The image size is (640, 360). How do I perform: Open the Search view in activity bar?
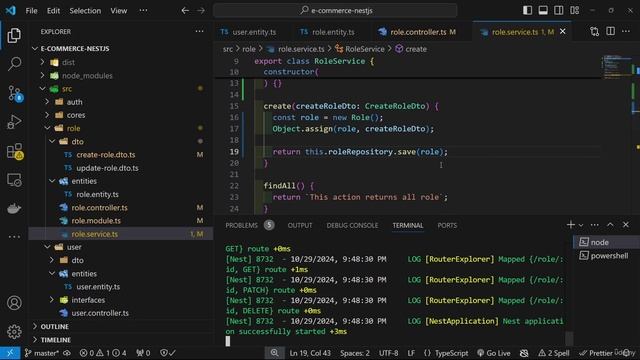(x=14, y=64)
